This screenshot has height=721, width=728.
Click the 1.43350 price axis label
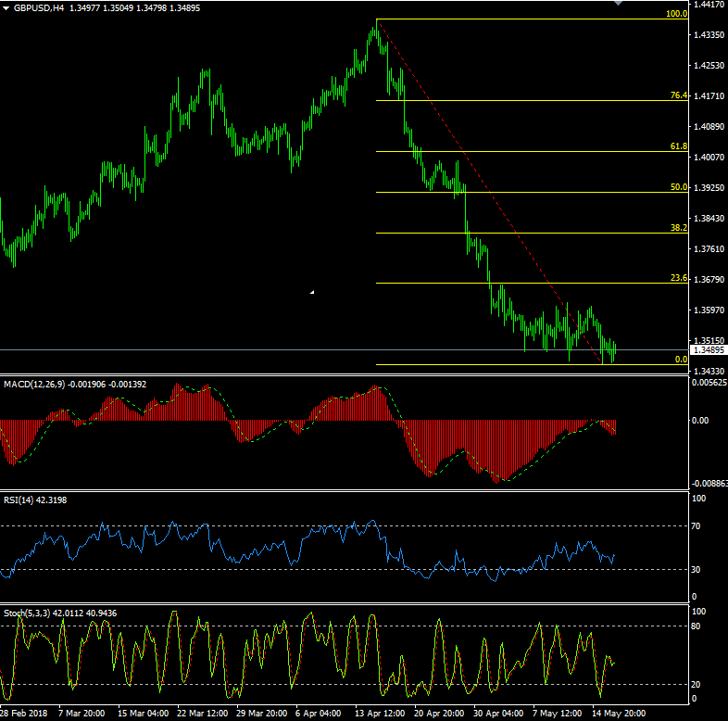pyautogui.click(x=709, y=35)
